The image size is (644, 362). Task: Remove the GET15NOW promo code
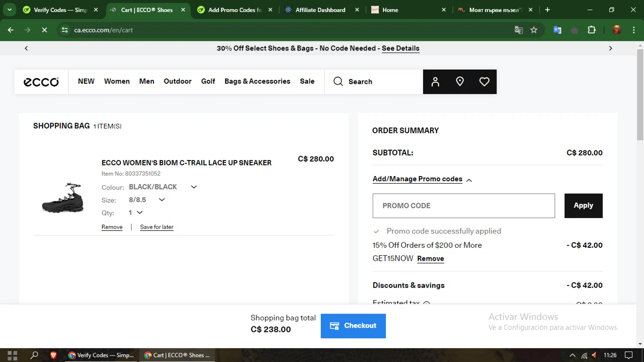[430, 259]
